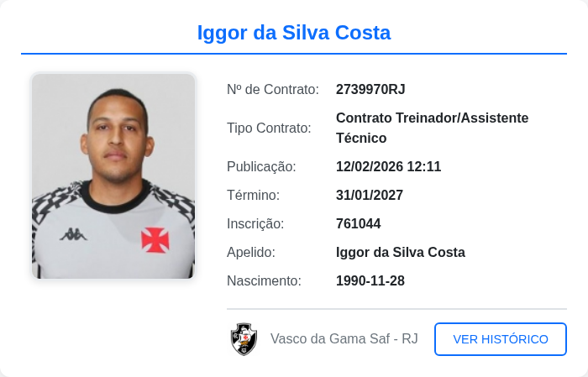The width and height of the screenshot is (588, 377).
Task: Select the publication date 12/02/2026 12:11
Action: (388, 167)
